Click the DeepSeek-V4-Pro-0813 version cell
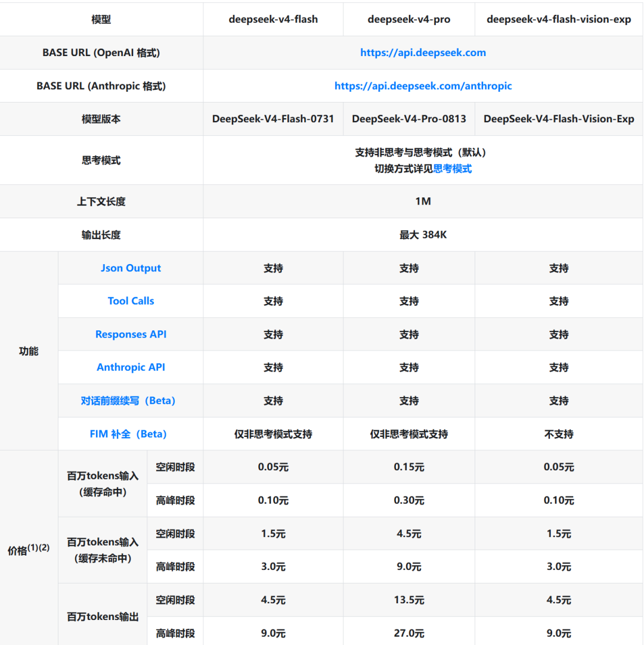 [x=409, y=119]
